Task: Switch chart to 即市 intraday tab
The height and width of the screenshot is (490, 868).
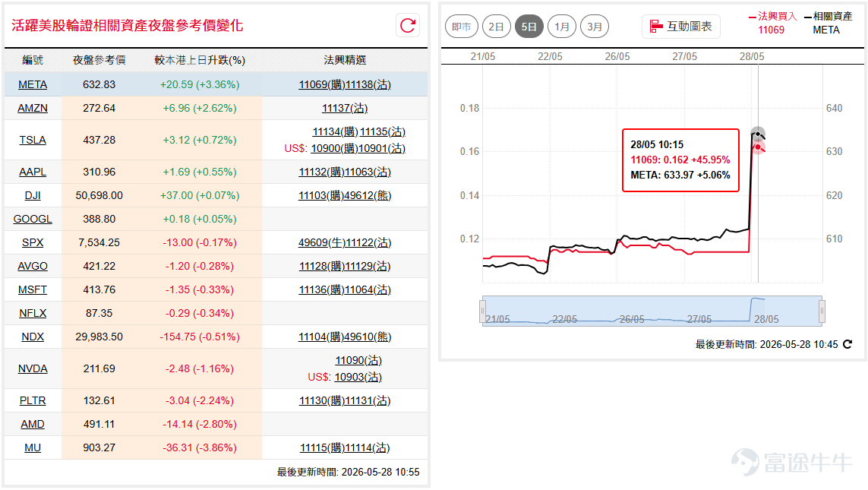Action: coord(462,27)
